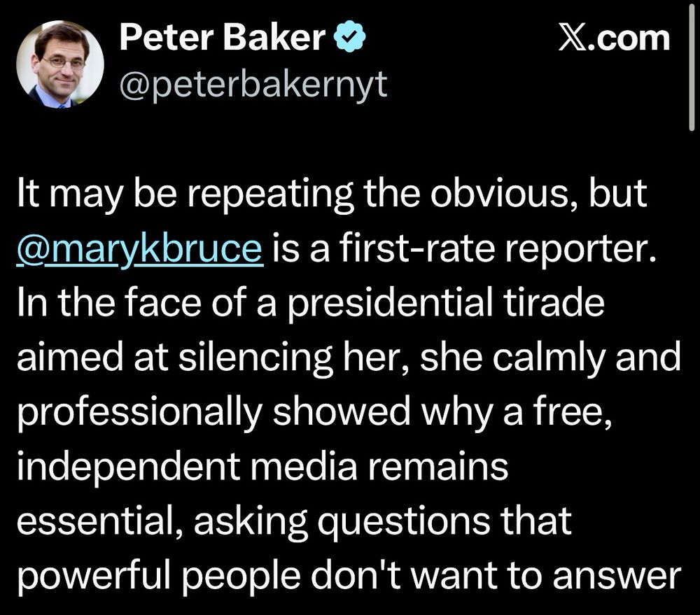Click the words "want to answer"
The width and height of the screenshot is (700, 615).
545,577
